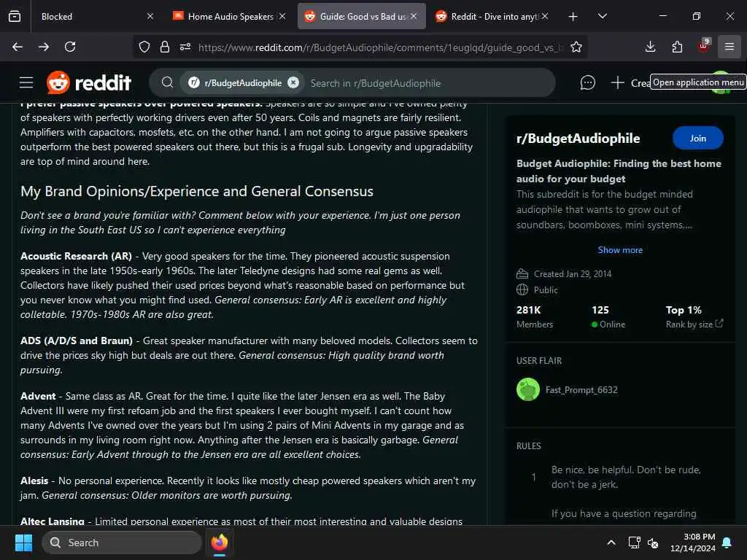The width and height of the screenshot is (747, 560).
Task: Join the r/BudgetAudiophile community
Action: [698, 138]
